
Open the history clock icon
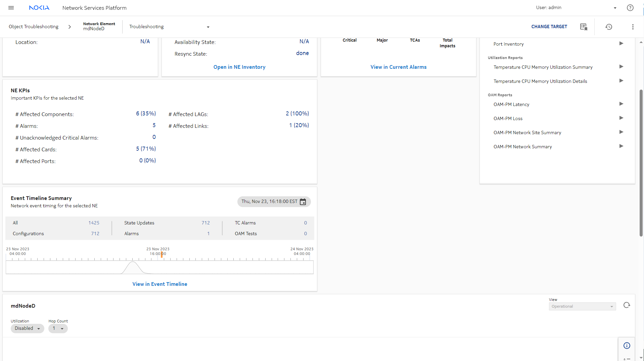click(608, 27)
